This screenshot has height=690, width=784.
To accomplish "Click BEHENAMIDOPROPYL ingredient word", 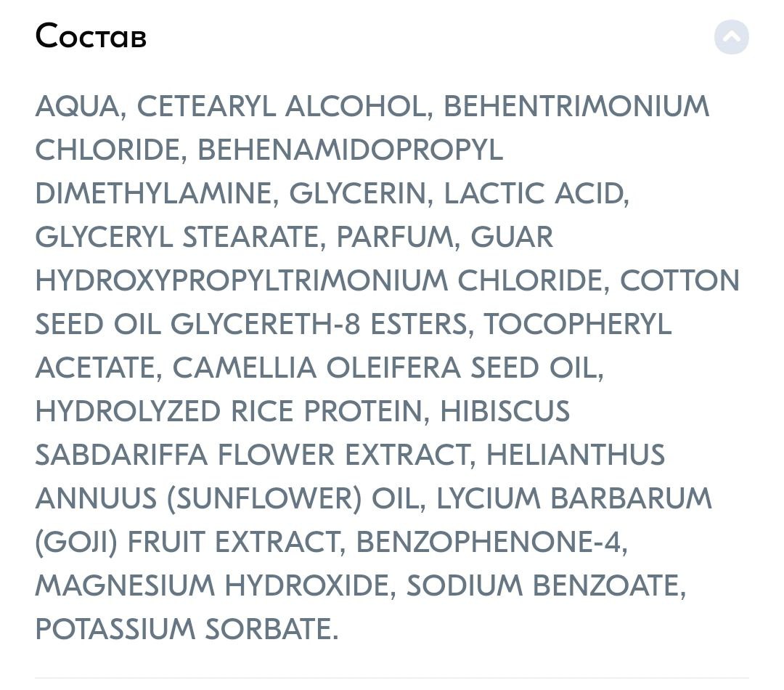I will [x=351, y=150].
